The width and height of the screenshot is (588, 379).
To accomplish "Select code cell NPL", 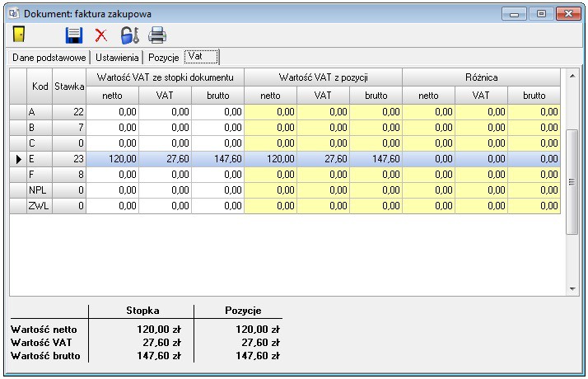I will 40,190.
